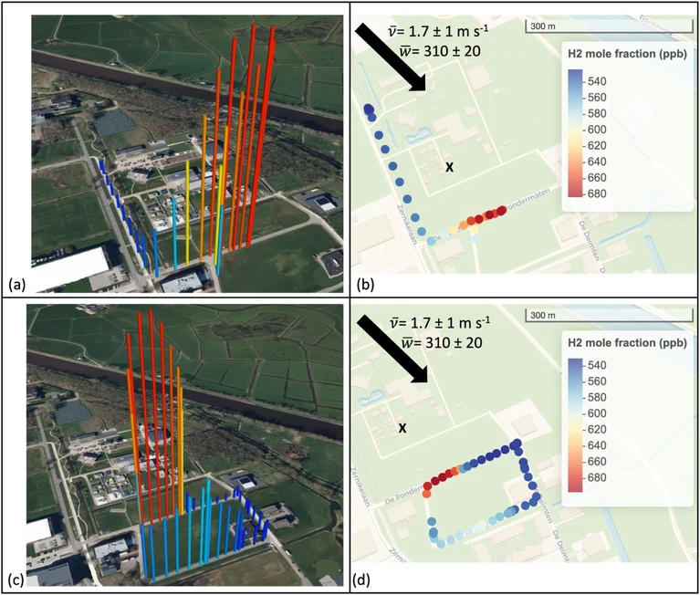700x595 pixels.
Task: Click legend value 580 in panel (d)
Action: (597, 397)
